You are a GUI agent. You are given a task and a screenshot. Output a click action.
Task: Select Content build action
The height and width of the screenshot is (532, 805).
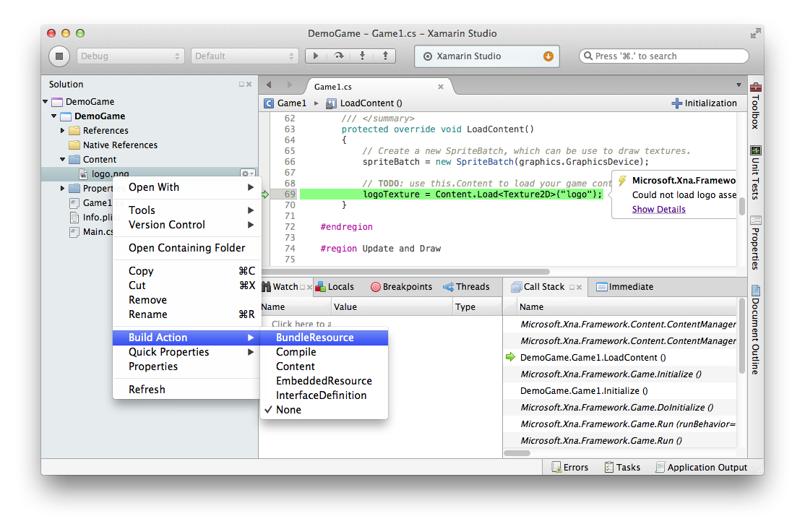[x=324, y=366]
